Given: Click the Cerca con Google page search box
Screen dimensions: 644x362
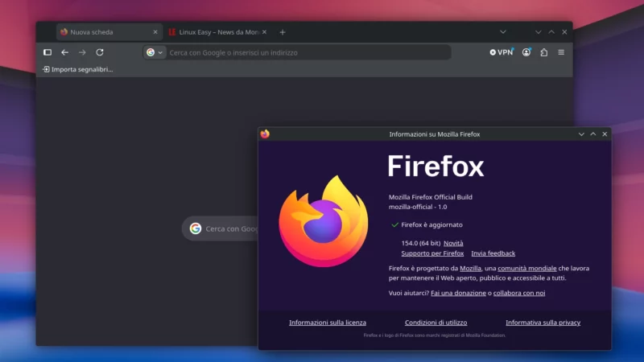Looking at the screenshot, I should click(220, 228).
